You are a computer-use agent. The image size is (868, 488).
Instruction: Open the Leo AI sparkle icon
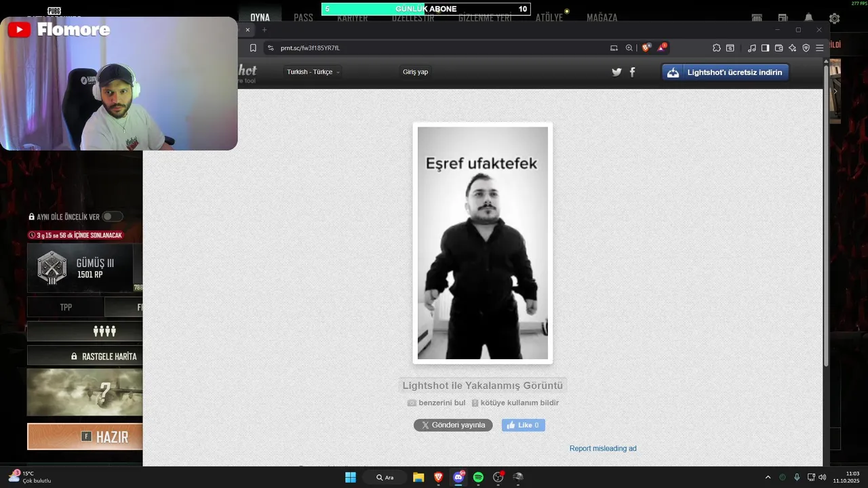click(793, 48)
